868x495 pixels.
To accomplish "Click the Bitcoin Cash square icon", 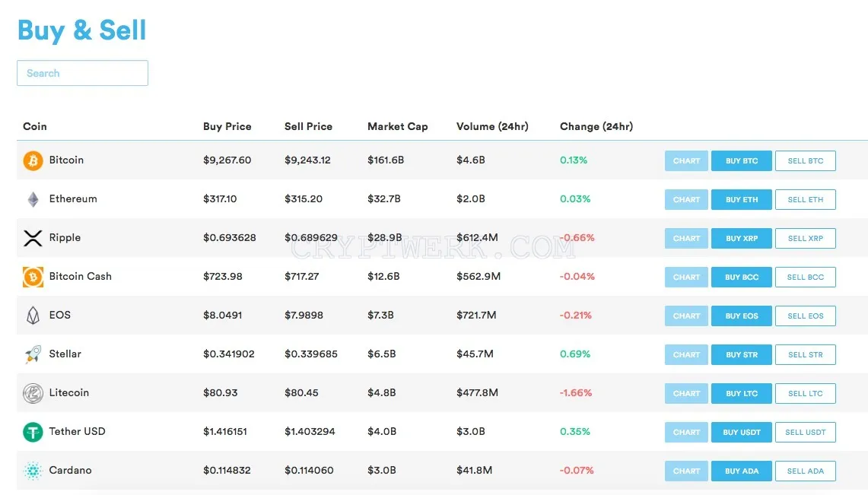I will click(33, 277).
